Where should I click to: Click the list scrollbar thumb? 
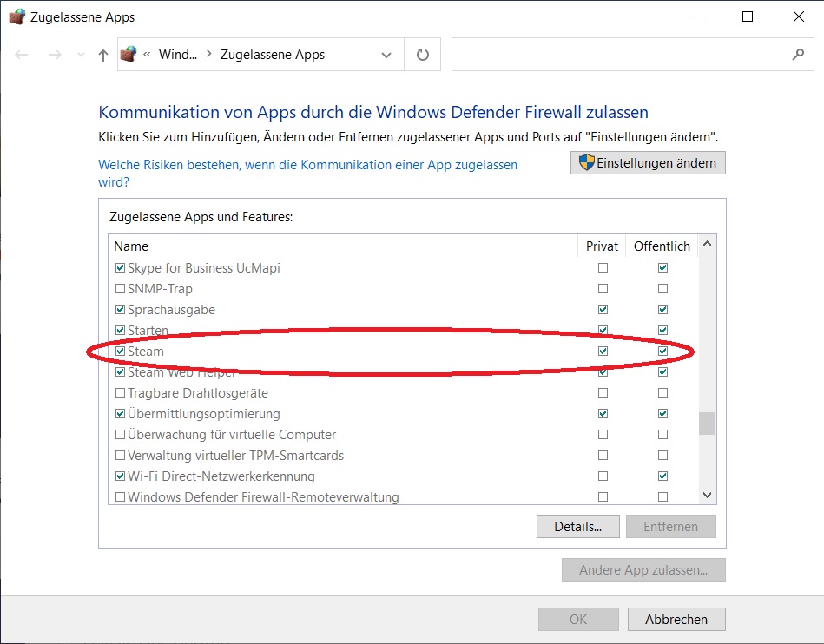pos(708,424)
